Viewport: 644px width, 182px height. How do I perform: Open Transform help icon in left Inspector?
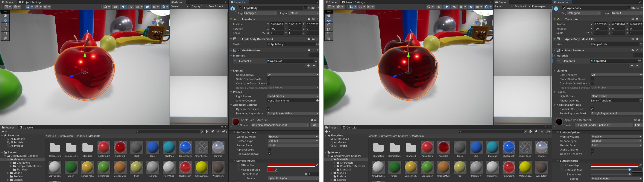[x=309, y=19]
